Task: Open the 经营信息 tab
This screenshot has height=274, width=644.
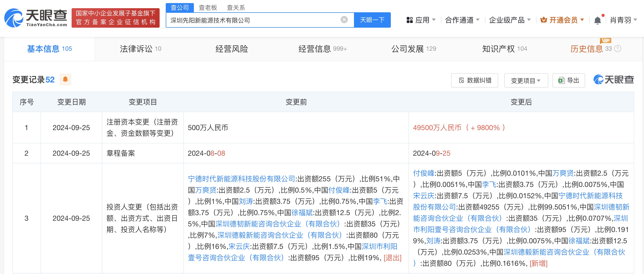Action: (x=323, y=49)
